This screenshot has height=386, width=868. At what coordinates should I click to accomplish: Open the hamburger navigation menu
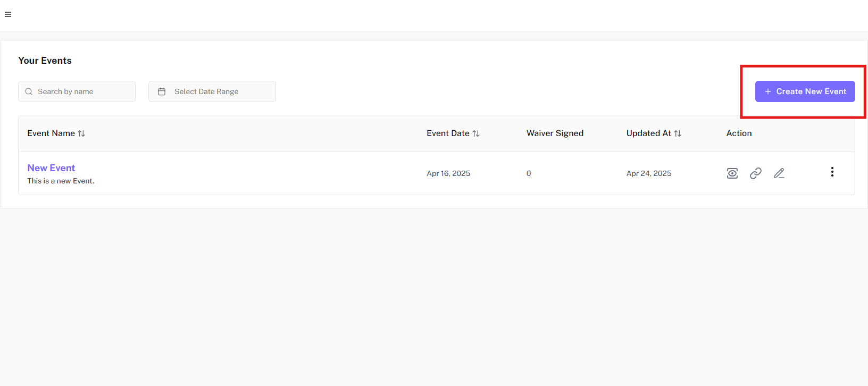point(8,14)
